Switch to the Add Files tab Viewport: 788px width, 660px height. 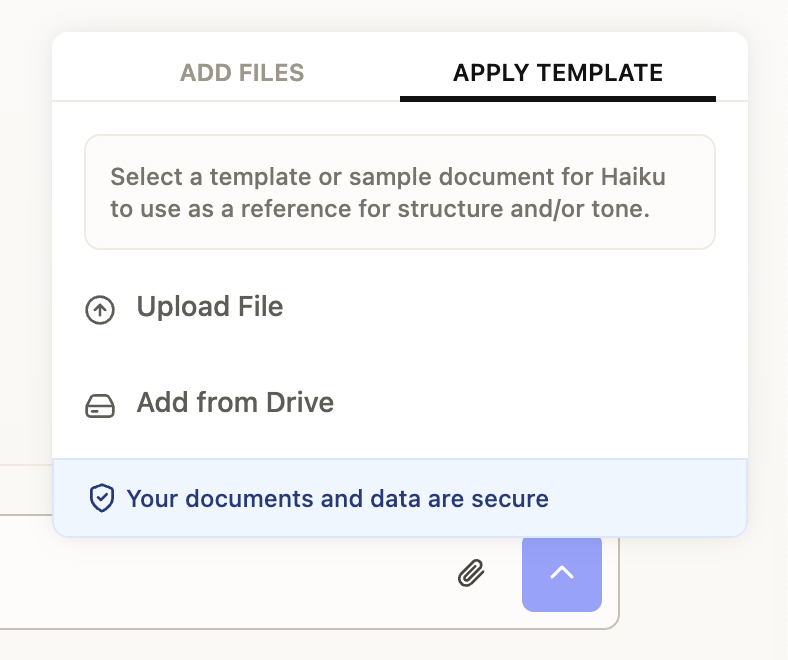pyautogui.click(x=242, y=73)
